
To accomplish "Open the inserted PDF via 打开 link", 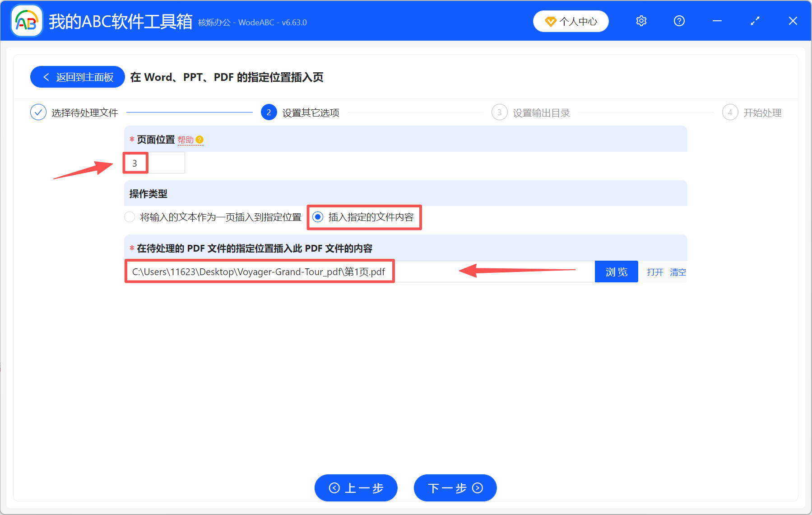I will click(x=654, y=272).
